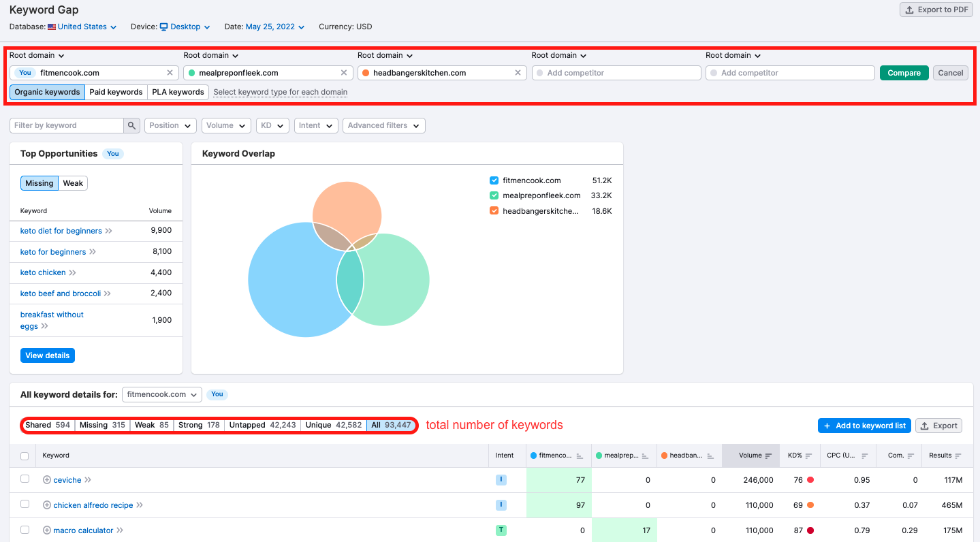This screenshot has height=542, width=980.
Task: Open the Device Desktop dropdown
Action: coord(185,27)
